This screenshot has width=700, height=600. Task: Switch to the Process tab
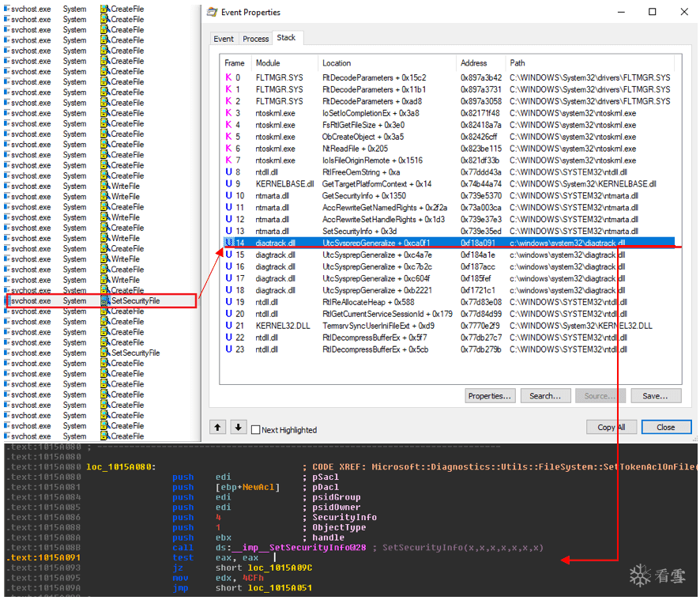coord(255,39)
